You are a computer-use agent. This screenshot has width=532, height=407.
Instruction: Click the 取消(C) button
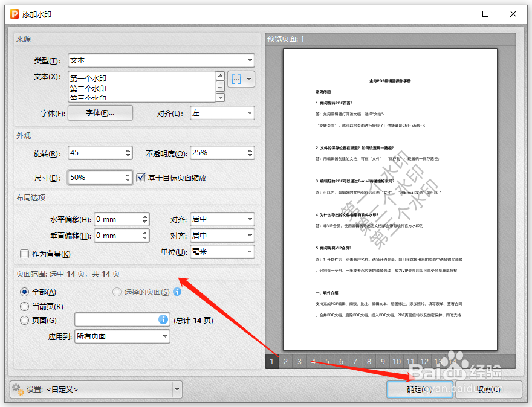coord(488,389)
